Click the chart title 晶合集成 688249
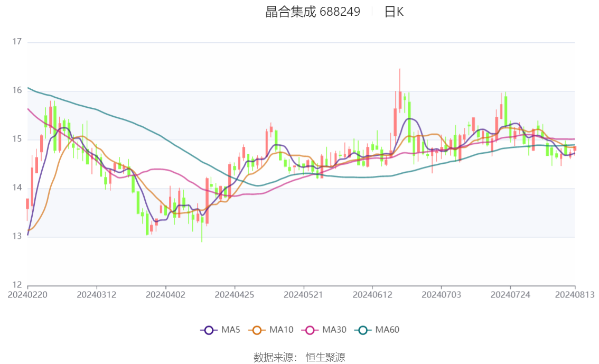Screen dimensions: 599x364 pos(313,12)
